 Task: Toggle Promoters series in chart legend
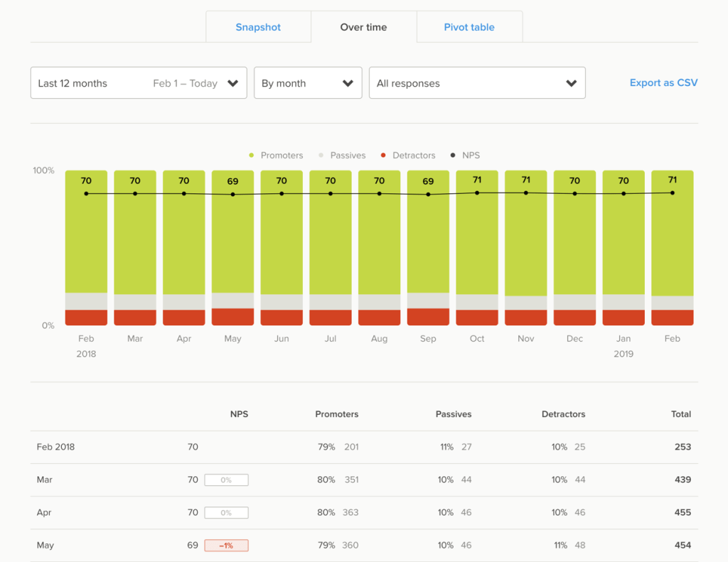(x=277, y=155)
